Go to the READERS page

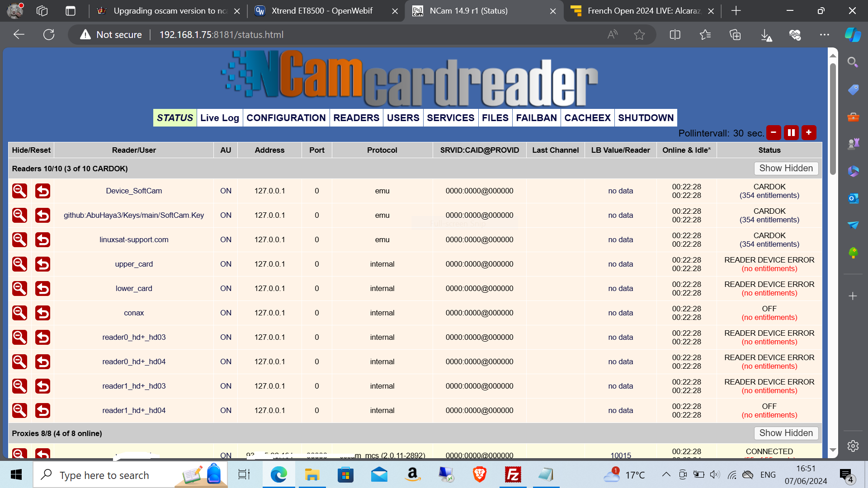pos(356,118)
